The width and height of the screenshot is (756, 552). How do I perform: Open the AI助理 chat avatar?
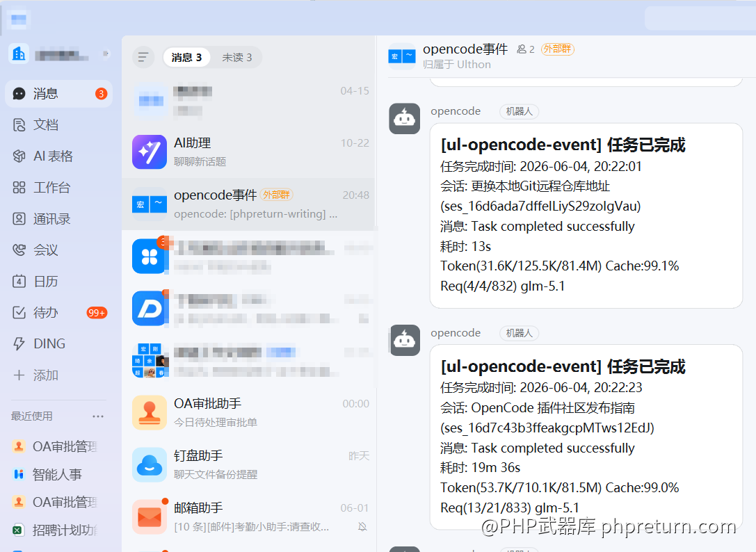[x=150, y=152]
